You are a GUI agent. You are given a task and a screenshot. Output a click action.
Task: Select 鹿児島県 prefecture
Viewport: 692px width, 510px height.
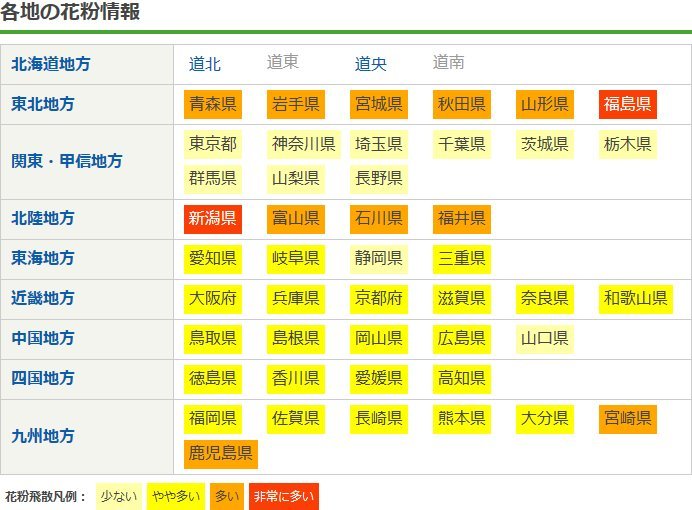click(221, 454)
